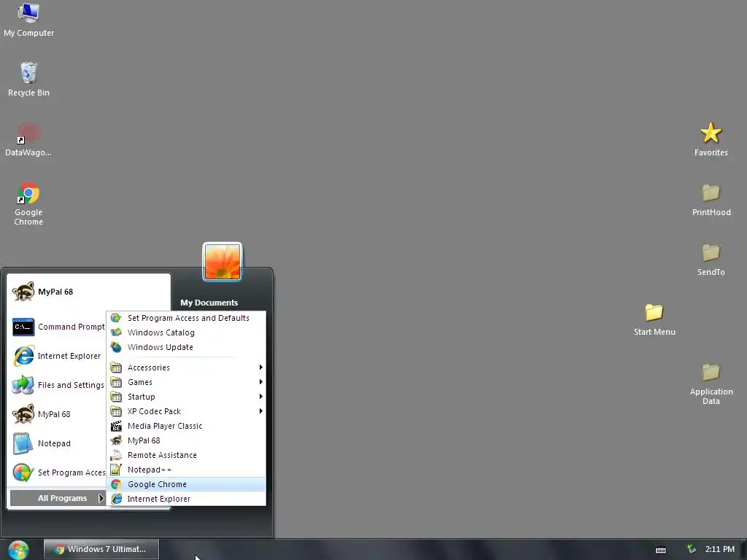Image resolution: width=747 pixels, height=560 pixels.
Task: Click the 2:11 PM taskbar clock
Action: pyautogui.click(x=720, y=549)
